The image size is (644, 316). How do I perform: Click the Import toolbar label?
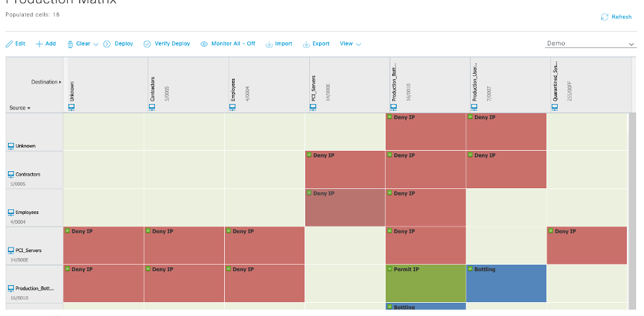(x=284, y=43)
